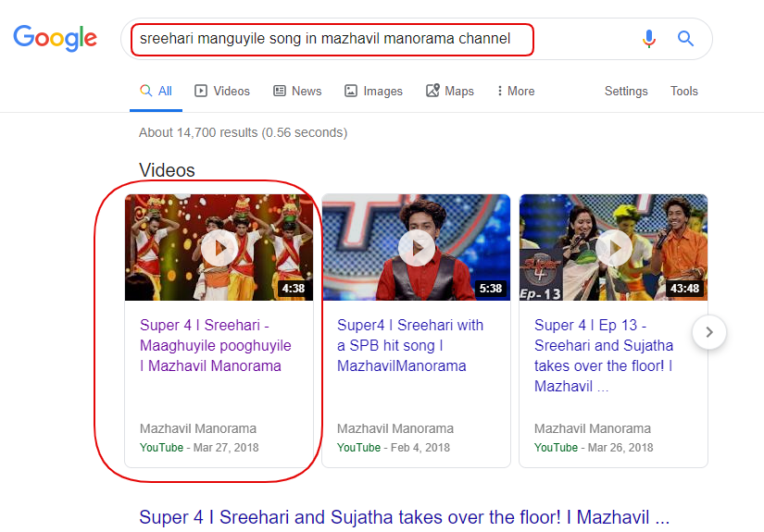This screenshot has width=764, height=532.
Task: Click Mazhavil Manorama channel name under the first video
Action: point(198,428)
